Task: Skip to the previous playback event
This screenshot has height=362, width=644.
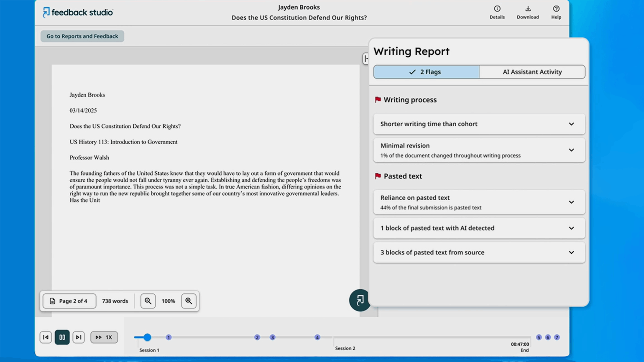Action: pyautogui.click(x=46, y=337)
